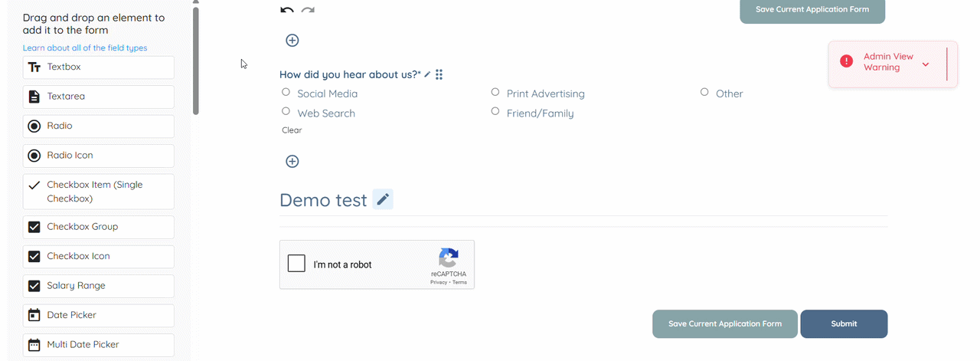Pick the Date Picker field element
Viewport: 980px width, 361px height.
click(99, 315)
